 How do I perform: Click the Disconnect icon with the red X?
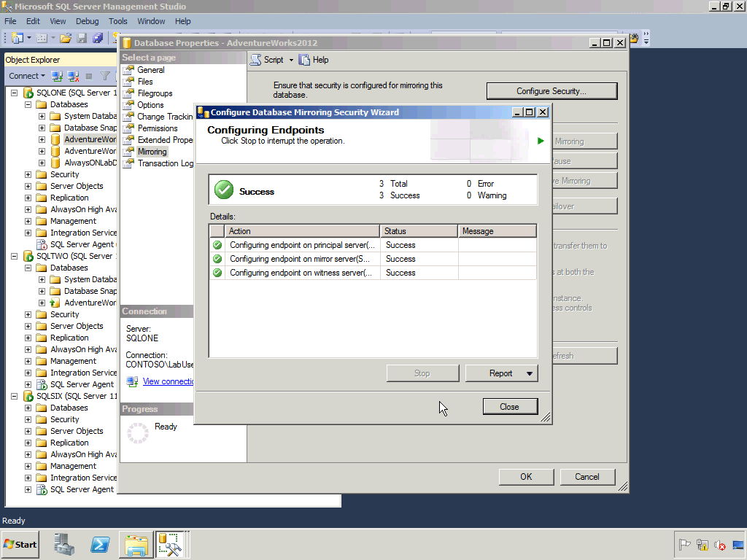coord(74,76)
